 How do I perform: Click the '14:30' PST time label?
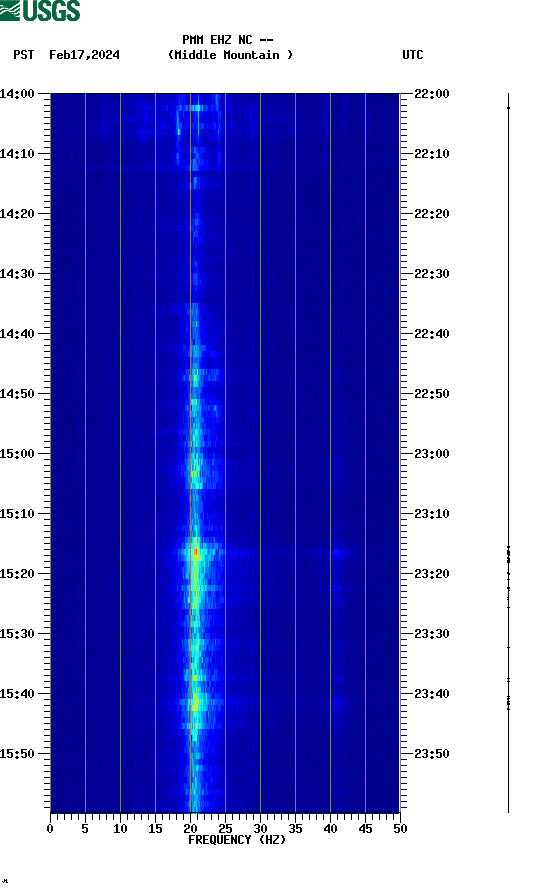pos(17,274)
